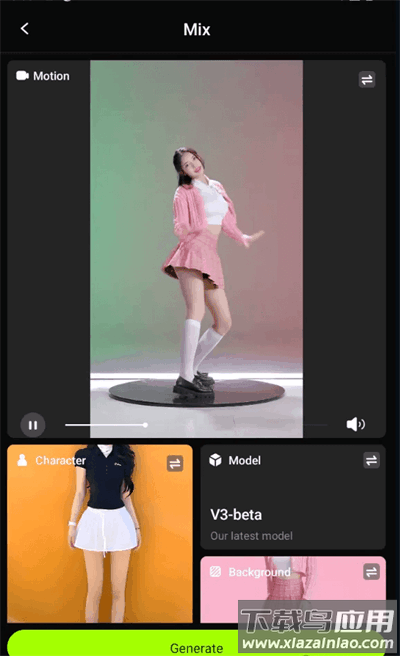Image resolution: width=400 pixels, height=656 pixels.
Task: Open the V3-beta Model card
Action: (293, 497)
